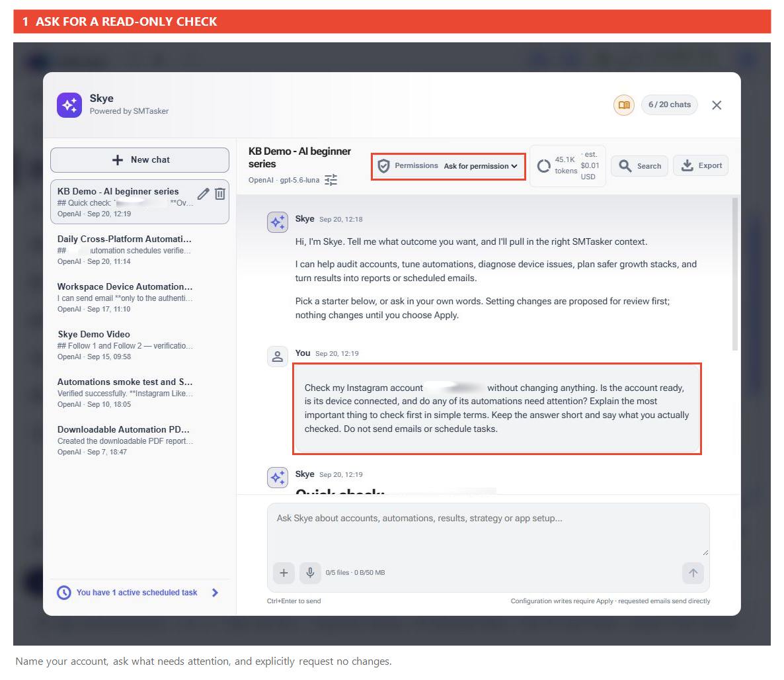
Task: Start a New chat
Action: pos(139,160)
